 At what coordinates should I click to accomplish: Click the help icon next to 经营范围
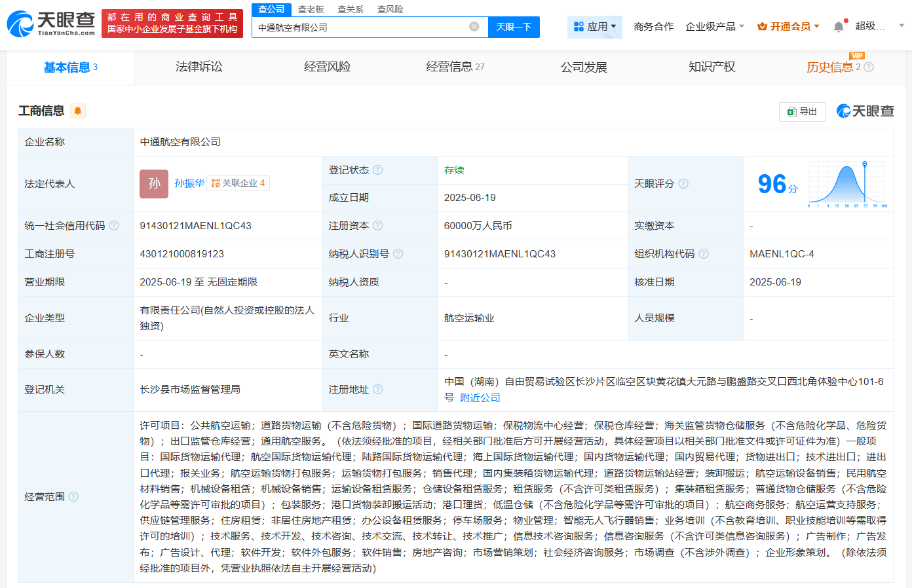click(x=73, y=497)
